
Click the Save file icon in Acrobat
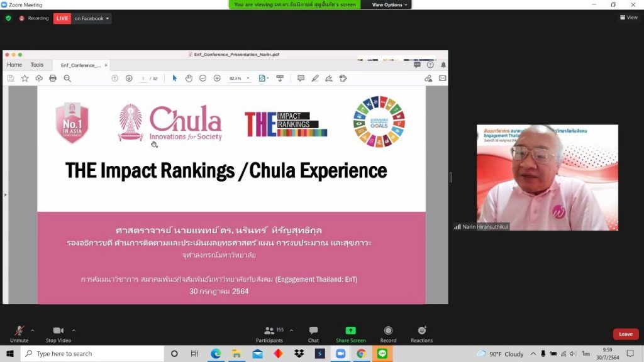[11, 79]
